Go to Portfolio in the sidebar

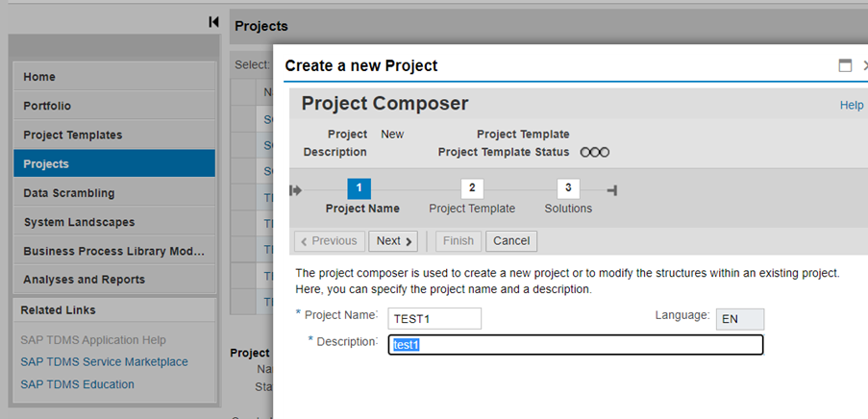pos(113,106)
